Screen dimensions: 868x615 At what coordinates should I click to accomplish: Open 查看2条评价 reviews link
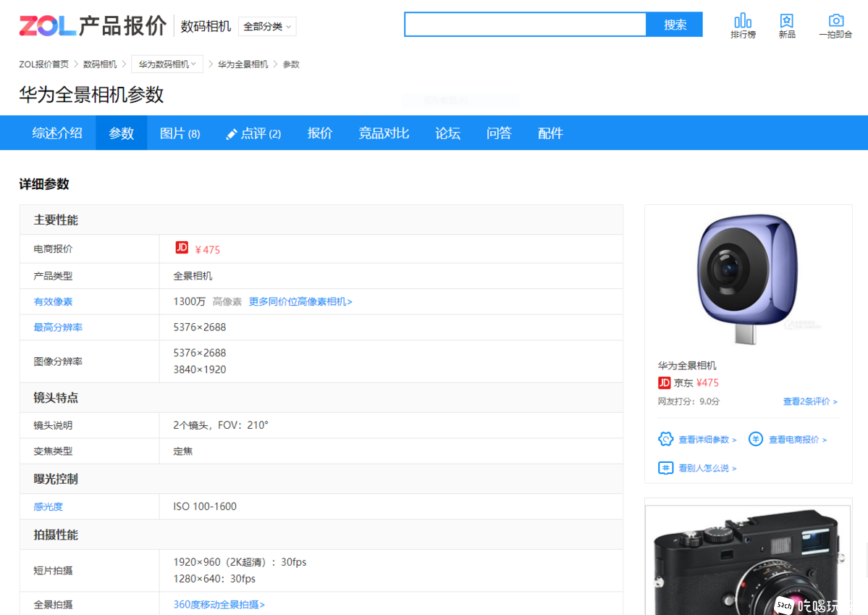[810, 402]
